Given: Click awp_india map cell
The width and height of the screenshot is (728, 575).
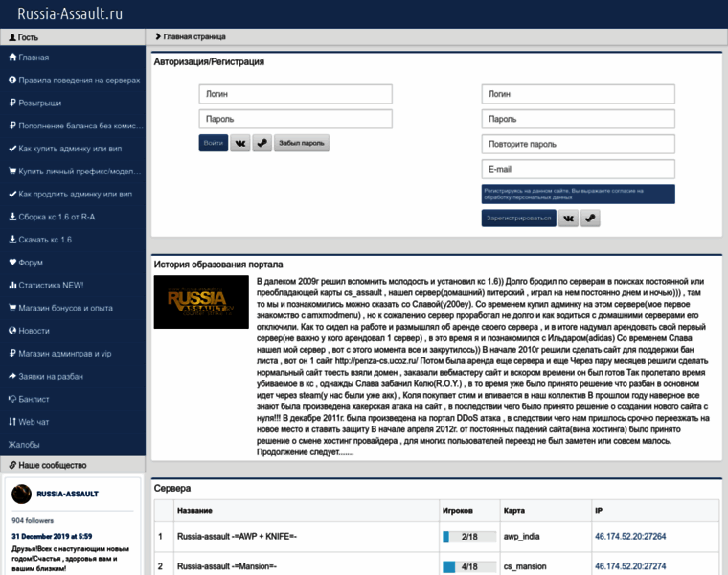Looking at the screenshot, I should coord(521,536).
